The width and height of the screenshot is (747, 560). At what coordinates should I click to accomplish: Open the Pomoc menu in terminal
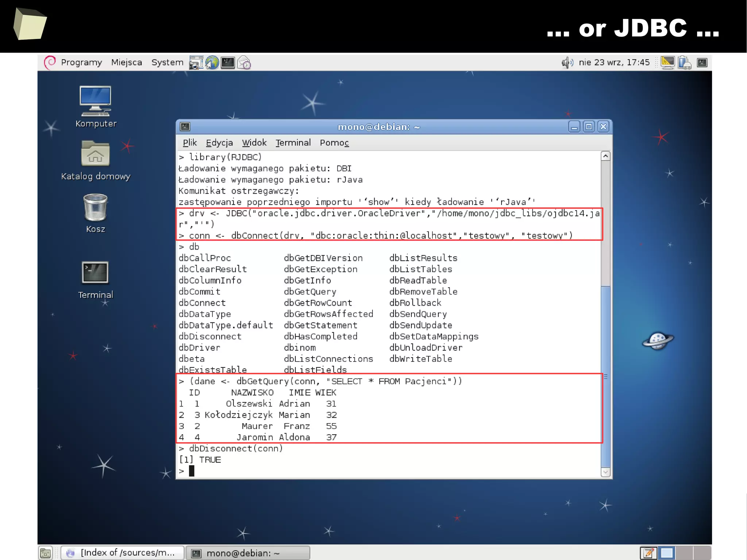pyautogui.click(x=334, y=143)
